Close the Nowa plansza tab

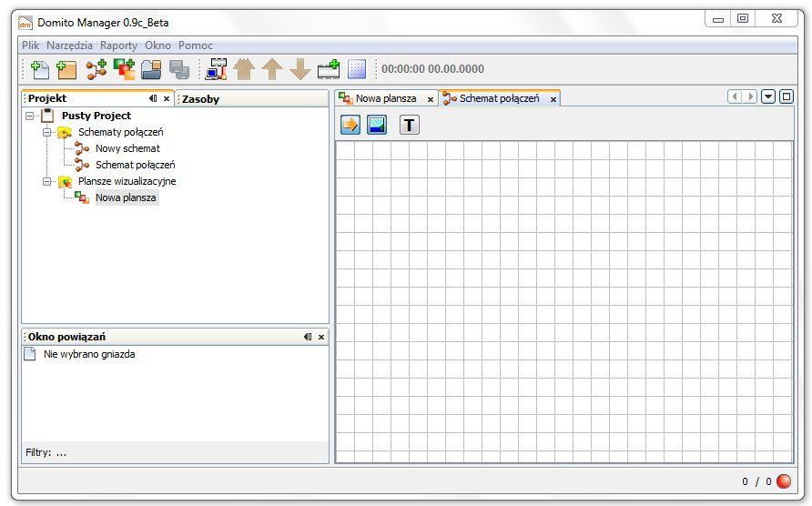pyautogui.click(x=431, y=99)
